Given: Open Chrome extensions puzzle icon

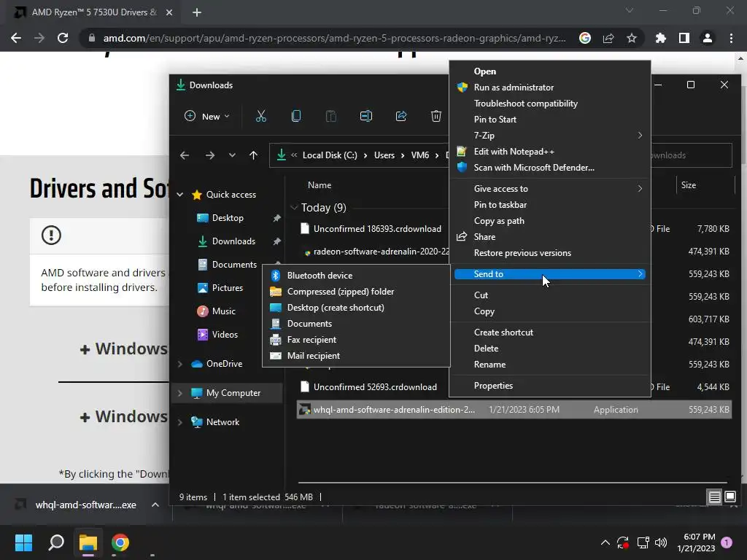Looking at the screenshot, I should (x=661, y=38).
